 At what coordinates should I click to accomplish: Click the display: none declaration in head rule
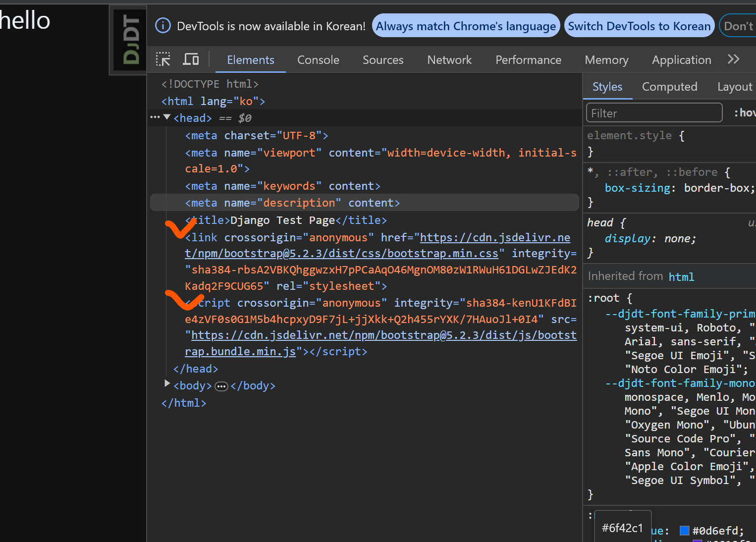coord(650,238)
